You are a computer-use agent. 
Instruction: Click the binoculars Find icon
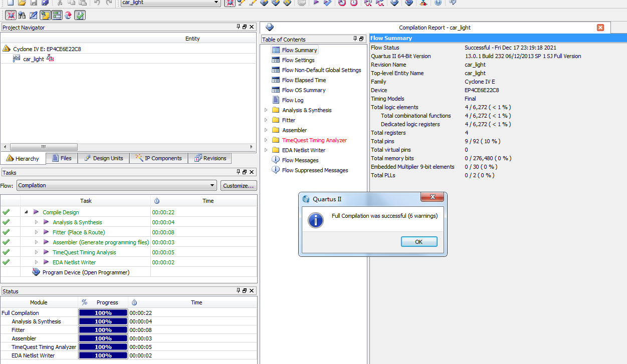[x=22, y=15]
